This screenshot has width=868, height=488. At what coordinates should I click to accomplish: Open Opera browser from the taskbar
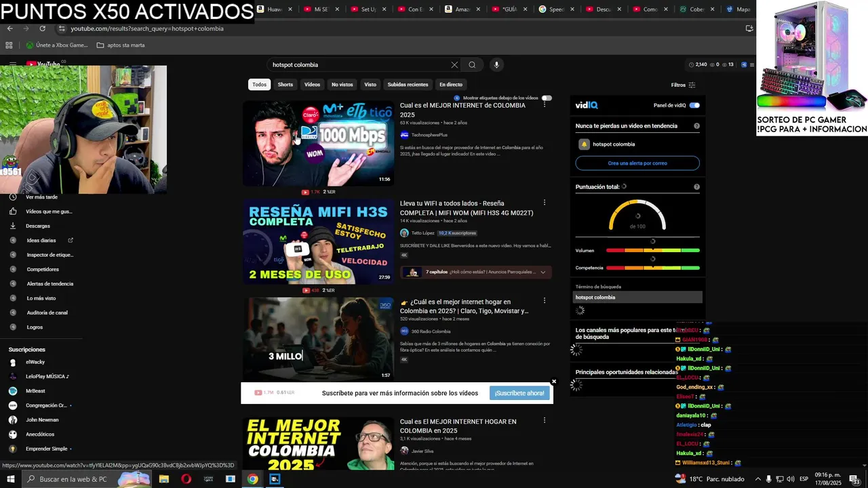[186, 479]
